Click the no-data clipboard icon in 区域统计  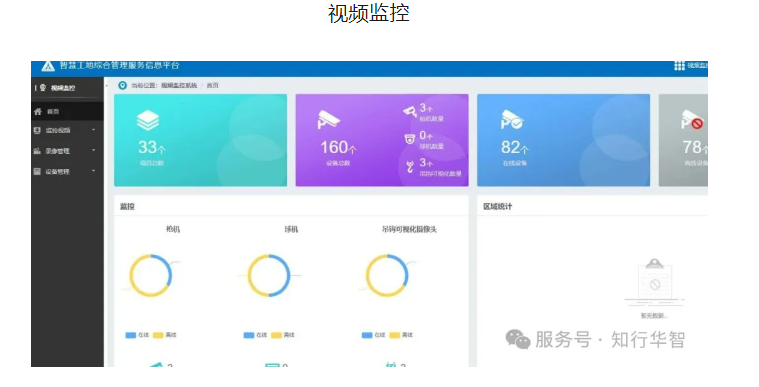pos(654,282)
